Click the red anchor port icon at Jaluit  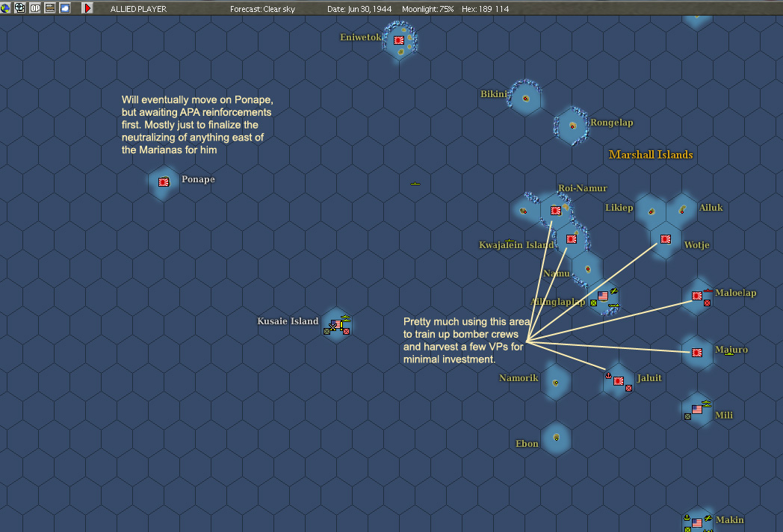(x=608, y=375)
